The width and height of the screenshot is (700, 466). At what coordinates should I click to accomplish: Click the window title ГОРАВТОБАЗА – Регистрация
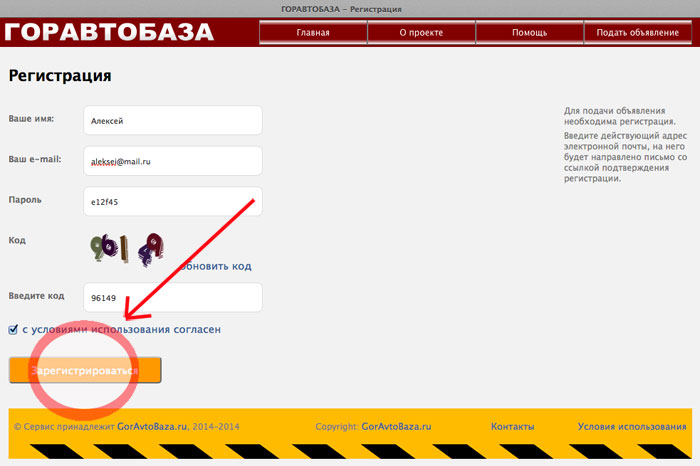(x=341, y=9)
